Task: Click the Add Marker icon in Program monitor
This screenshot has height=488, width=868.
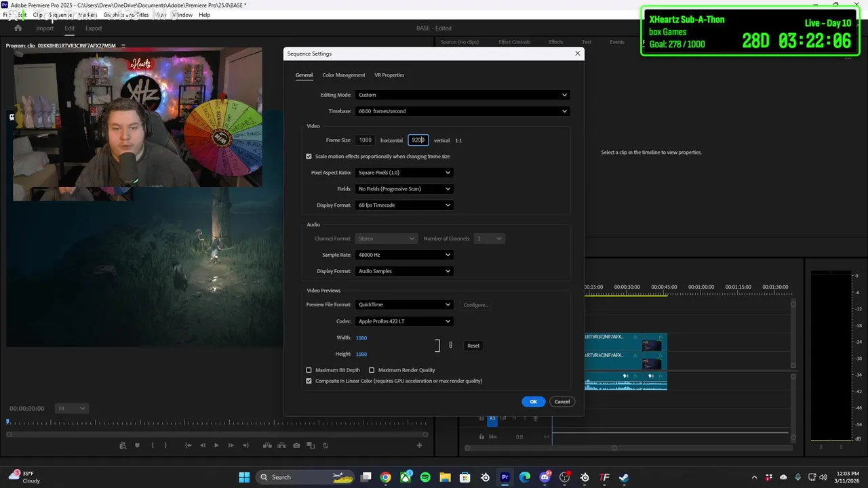Action: click(137, 445)
